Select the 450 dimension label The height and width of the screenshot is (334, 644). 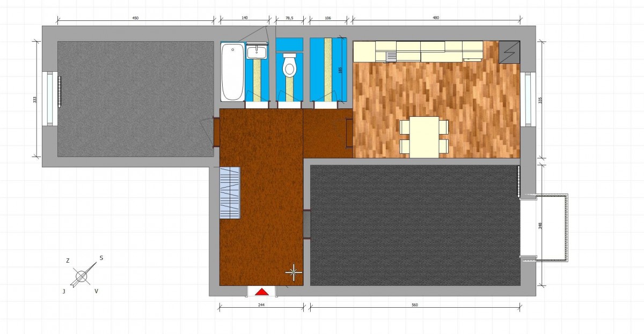135,18
